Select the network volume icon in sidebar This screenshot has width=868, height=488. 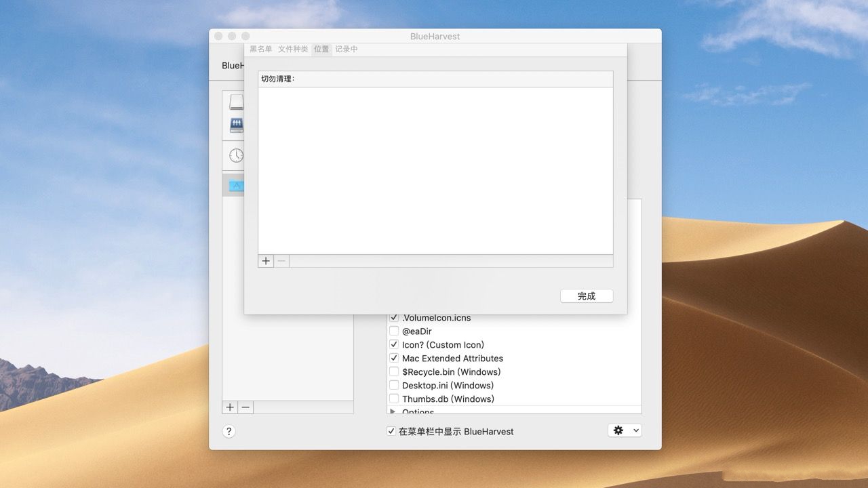pyautogui.click(x=237, y=125)
